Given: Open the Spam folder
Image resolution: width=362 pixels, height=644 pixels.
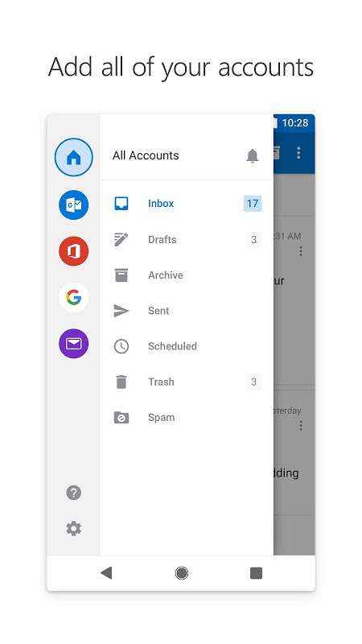Looking at the screenshot, I should tap(187, 418).
